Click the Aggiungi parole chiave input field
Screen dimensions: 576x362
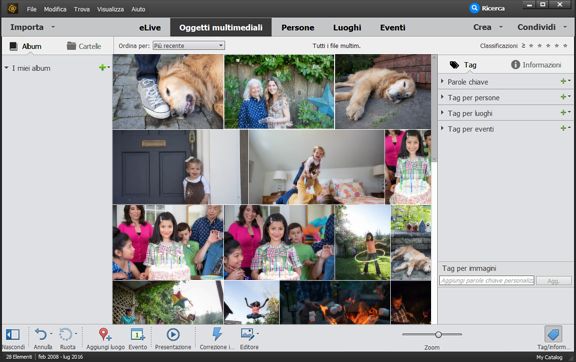click(x=487, y=281)
